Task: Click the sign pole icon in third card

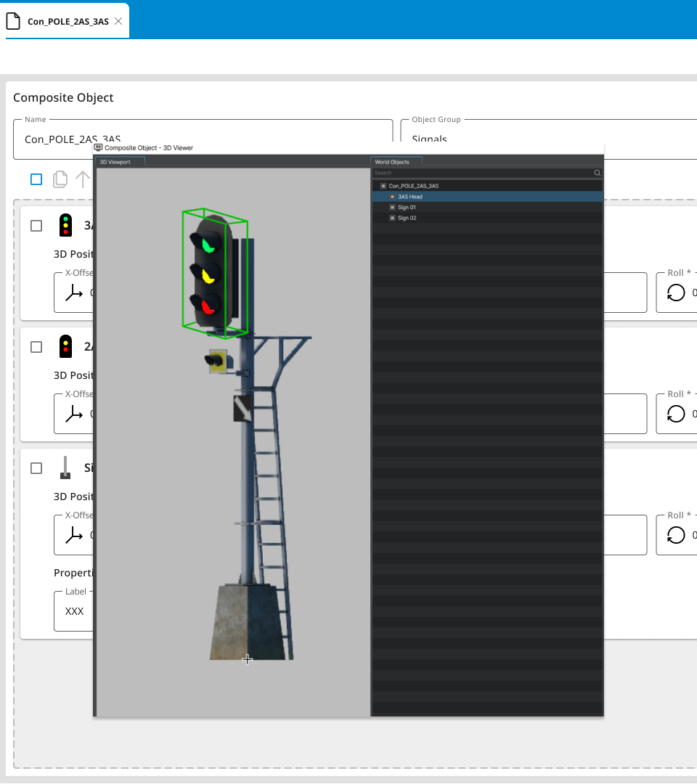Action: 65,468
